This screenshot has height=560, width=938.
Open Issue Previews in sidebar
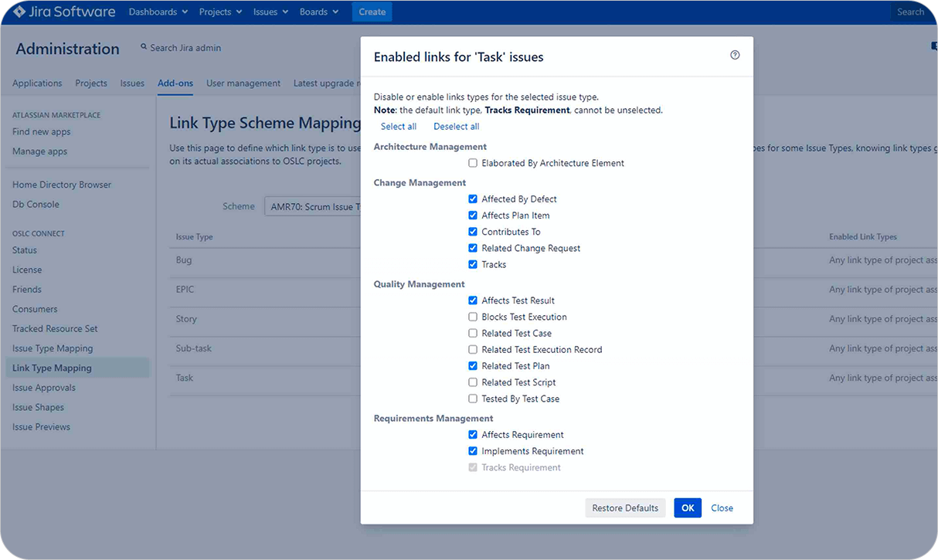[x=42, y=427]
